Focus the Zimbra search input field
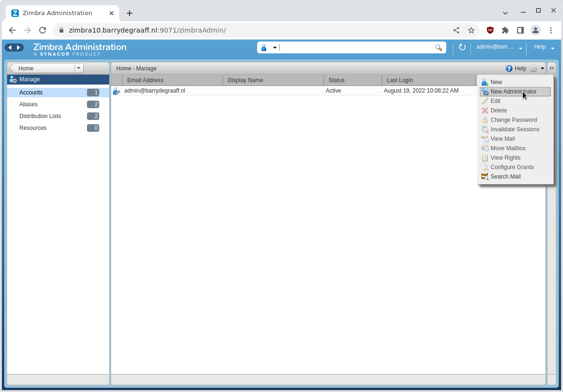The height and width of the screenshot is (392, 563). click(356, 48)
